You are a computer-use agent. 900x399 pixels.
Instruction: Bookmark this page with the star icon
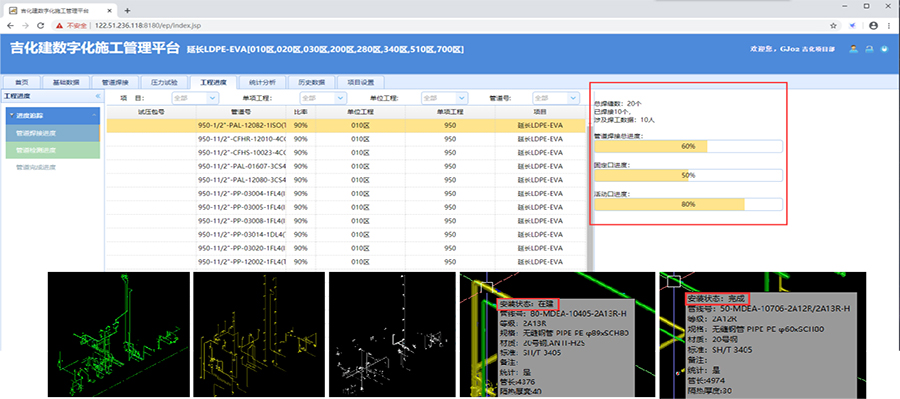[x=833, y=26]
